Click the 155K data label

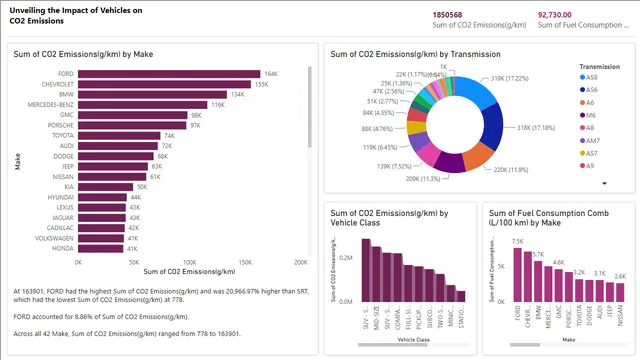click(262, 84)
